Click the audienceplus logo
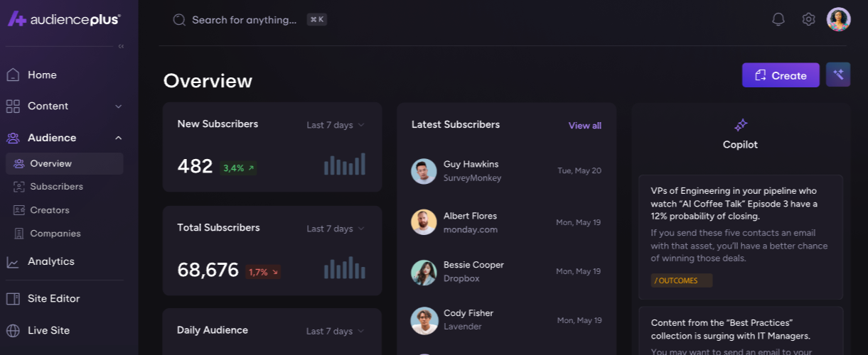The image size is (868, 355). (64, 19)
